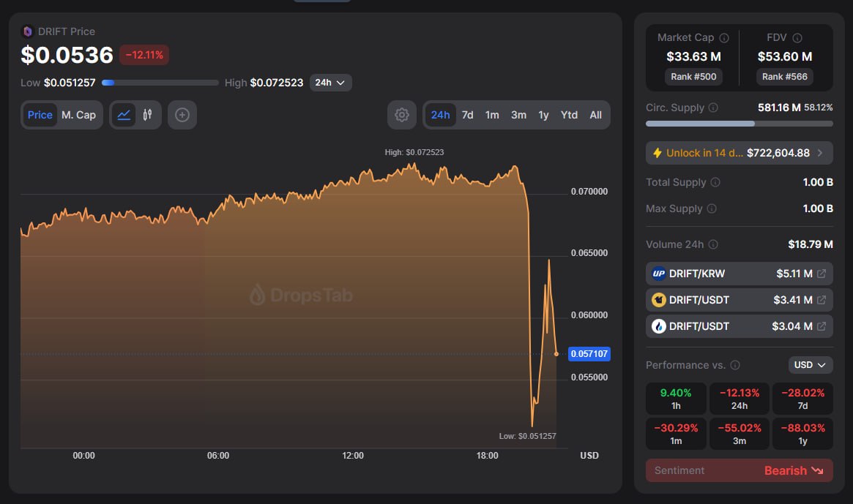The width and height of the screenshot is (853, 504).
Task: Open DRIFT/KRW external link icon
Action: [822, 274]
